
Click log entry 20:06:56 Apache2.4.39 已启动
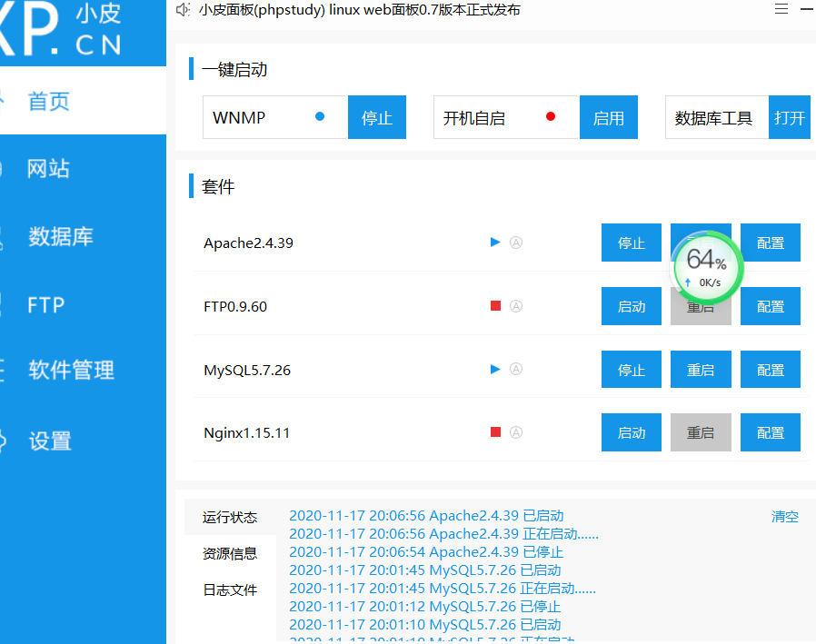point(426,516)
